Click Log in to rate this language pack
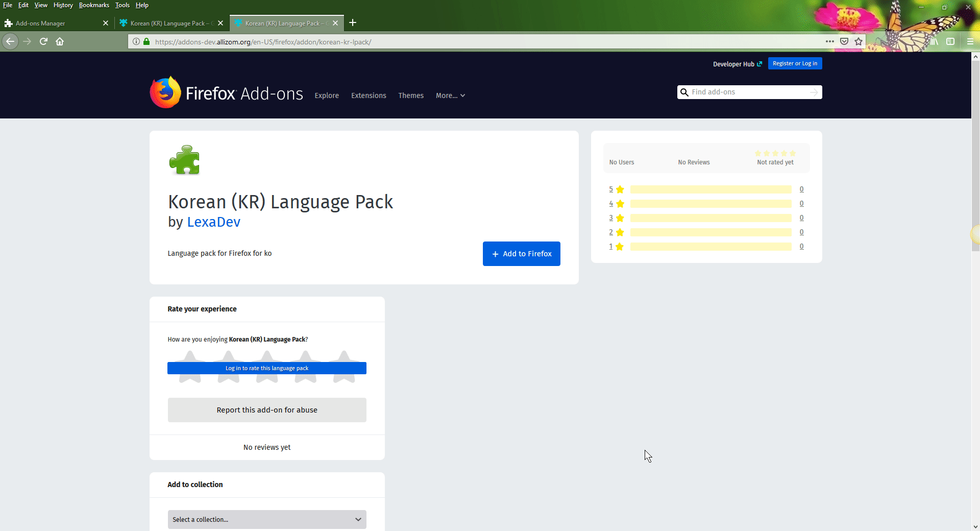Viewport: 980px width, 531px height. pos(267,368)
